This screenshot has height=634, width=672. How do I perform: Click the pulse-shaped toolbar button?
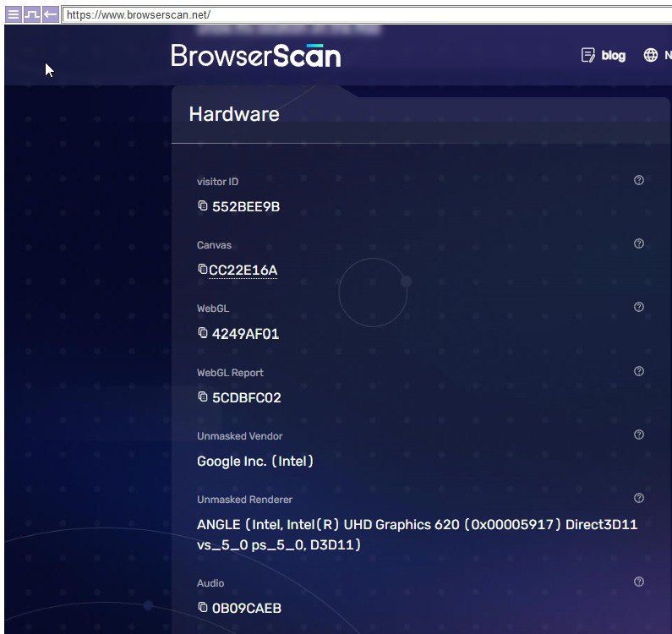pos(32,14)
